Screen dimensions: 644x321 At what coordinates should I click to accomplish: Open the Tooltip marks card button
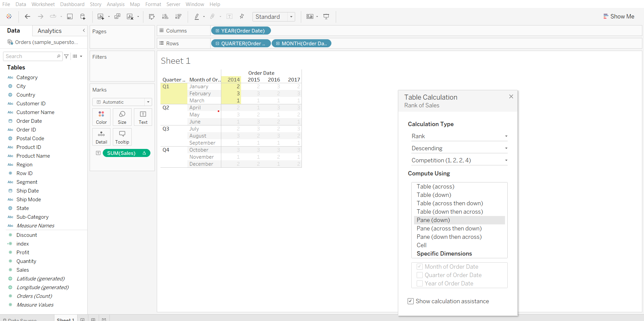pos(122,137)
